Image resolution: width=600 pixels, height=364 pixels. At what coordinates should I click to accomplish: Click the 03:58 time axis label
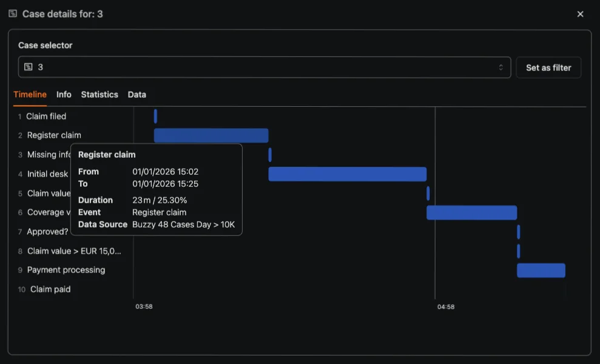point(144,306)
